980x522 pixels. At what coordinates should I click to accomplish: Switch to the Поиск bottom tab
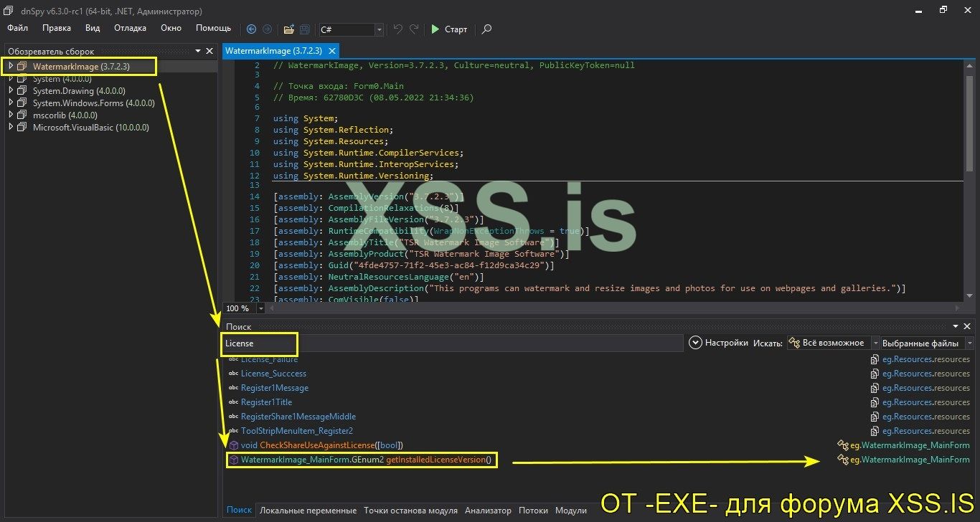(239, 511)
